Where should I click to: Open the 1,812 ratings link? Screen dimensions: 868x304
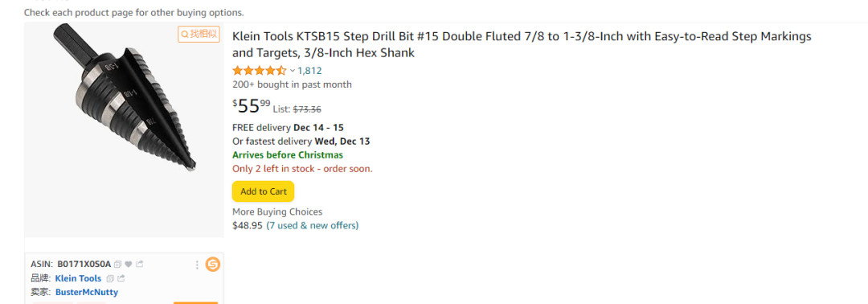click(309, 70)
